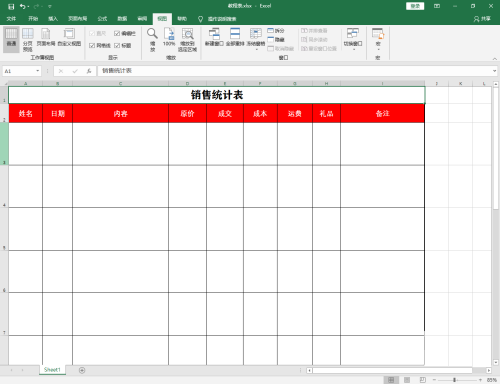This screenshot has height=384, width=500.
Task: Click Page Break Preview icon in status bar
Action: [423, 380]
